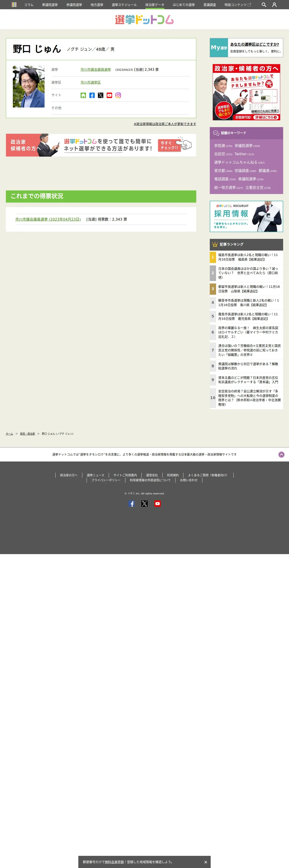This screenshot has width=289, height=868.
Task: Open the コラム menu item
Action: tap(29, 5)
